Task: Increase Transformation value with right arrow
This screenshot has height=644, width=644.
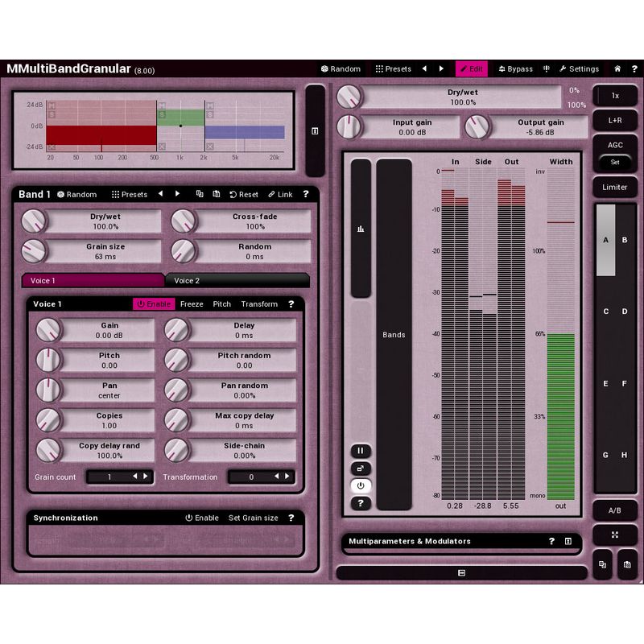Action: coord(287,476)
